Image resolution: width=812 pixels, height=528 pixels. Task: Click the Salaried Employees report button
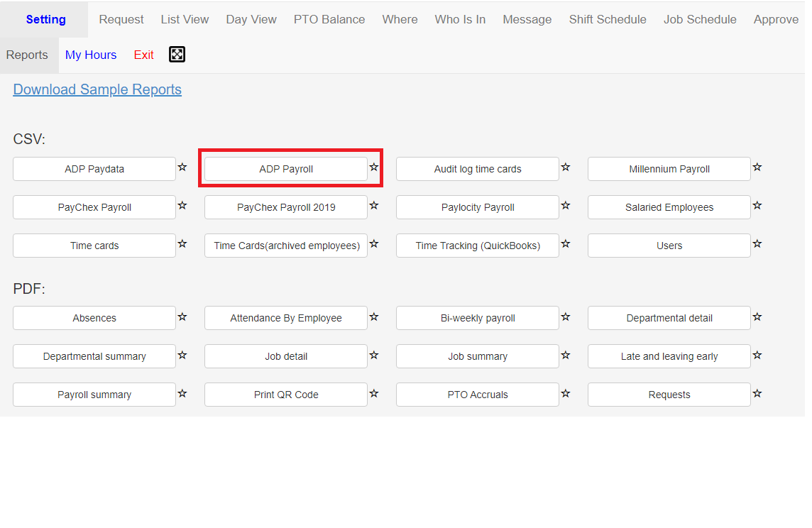click(x=669, y=207)
